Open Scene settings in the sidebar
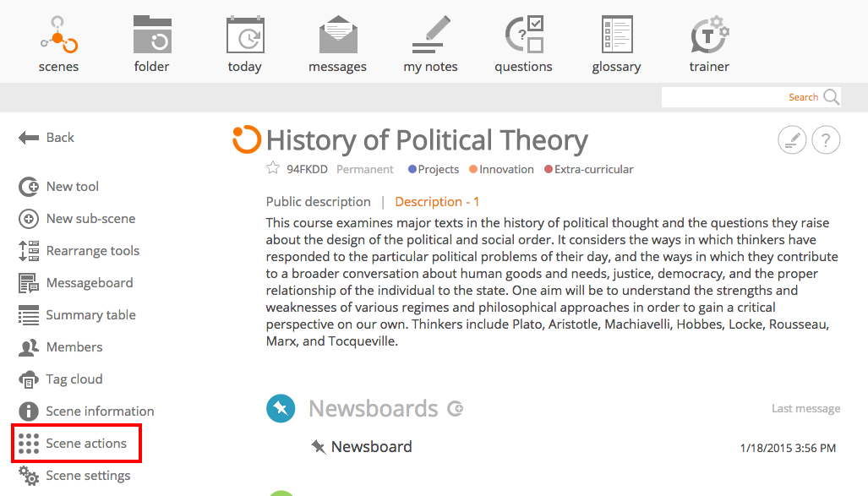This screenshot has height=496, width=868. (x=74, y=476)
